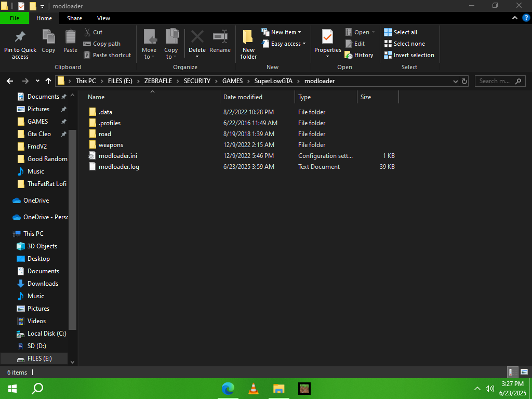Click the Pin to Quick access icon
The height and width of the screenshot is (399, 532).
20,37
